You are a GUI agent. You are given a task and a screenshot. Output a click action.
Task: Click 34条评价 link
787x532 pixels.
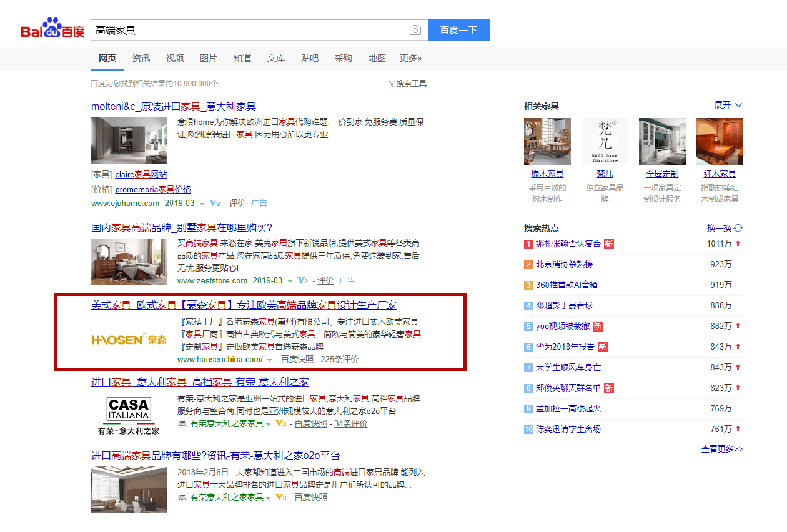[351, 423]
